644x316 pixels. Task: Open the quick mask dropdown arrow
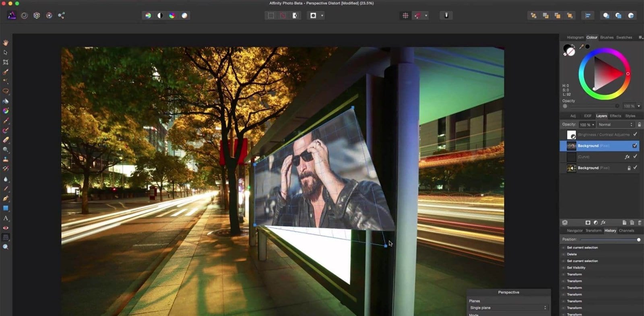(322, 15)
